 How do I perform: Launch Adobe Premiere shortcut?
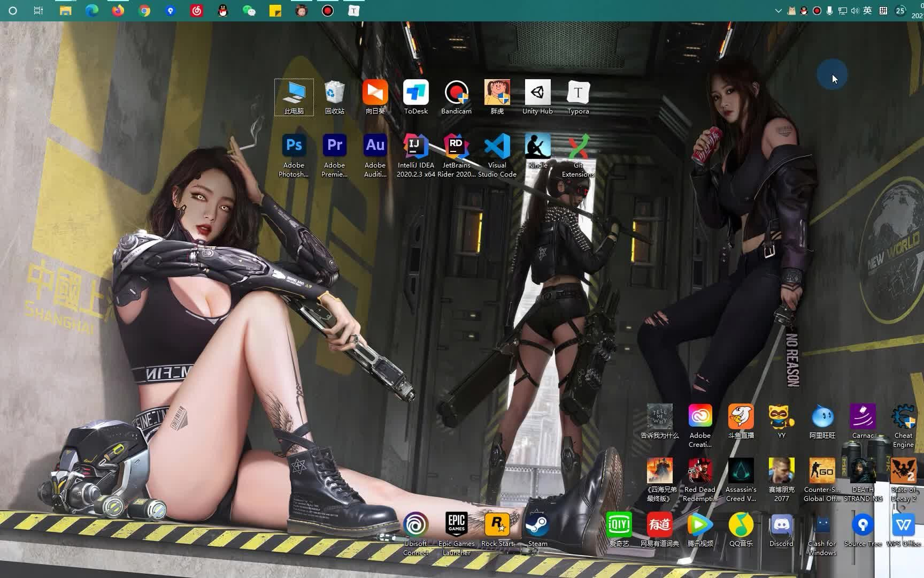[x=335, y=156]
